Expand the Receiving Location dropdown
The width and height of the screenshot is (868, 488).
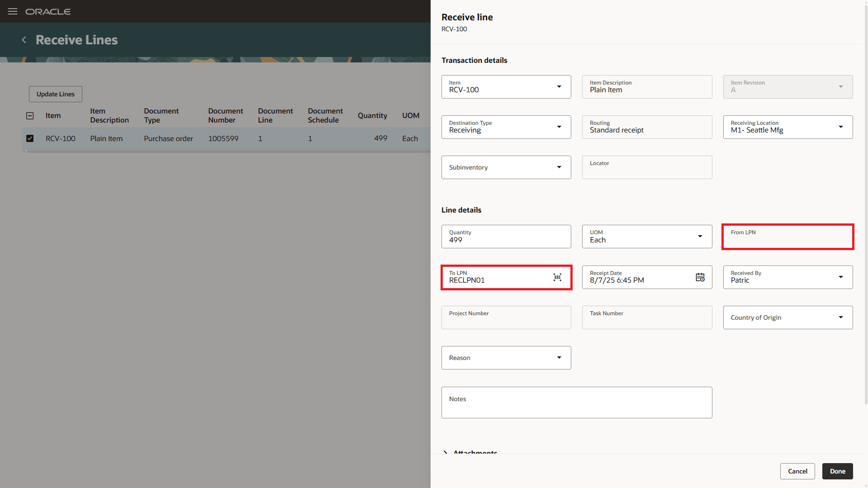click(x=841, y=127)
